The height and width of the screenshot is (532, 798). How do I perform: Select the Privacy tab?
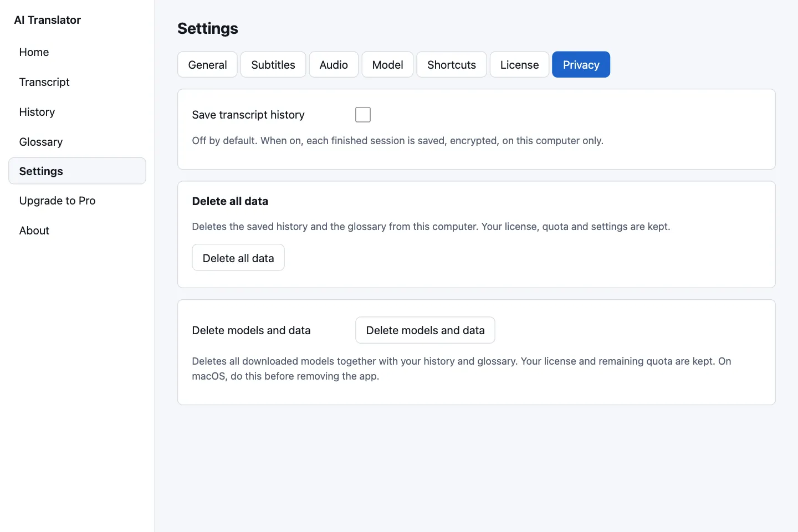coord(581,65)
